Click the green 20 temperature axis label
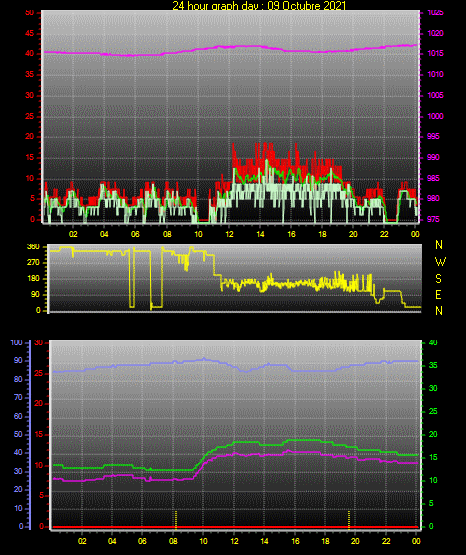466x555 pixels. pos(433,434)
